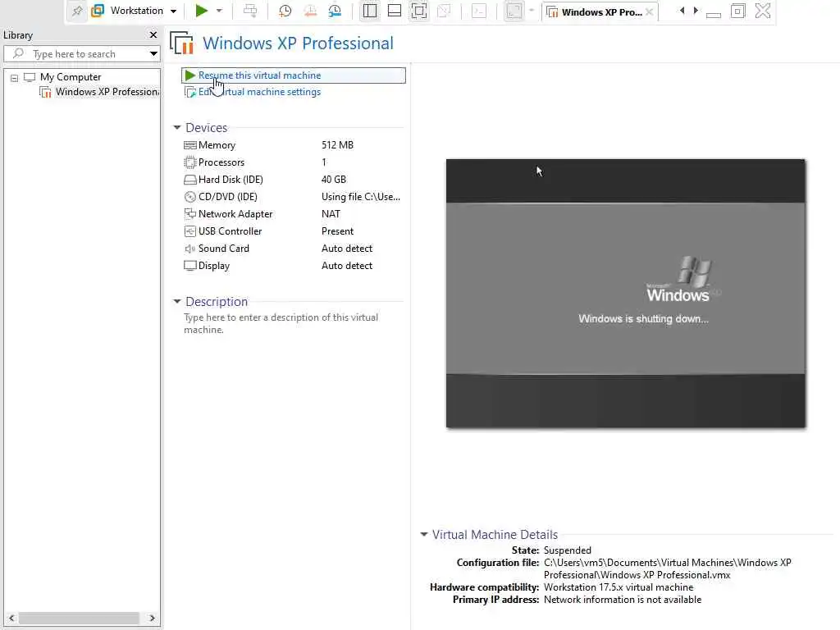The height and width of the screenshot is (630, 840).
Task: Click the Unity mode icon
Action: pos(444,11)
